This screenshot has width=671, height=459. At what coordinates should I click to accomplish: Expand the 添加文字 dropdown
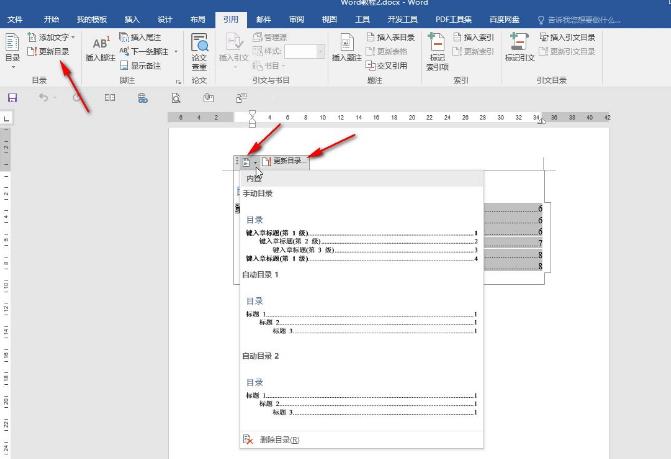pos(73,38)
